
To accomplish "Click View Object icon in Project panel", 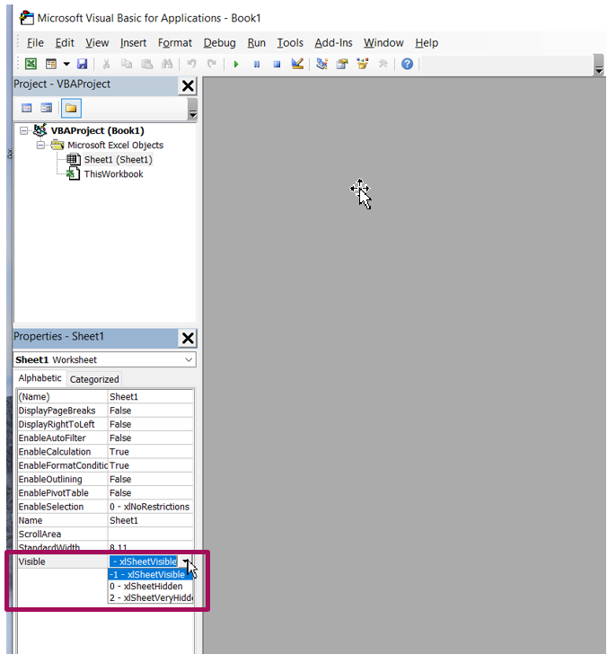I will 47,108.
